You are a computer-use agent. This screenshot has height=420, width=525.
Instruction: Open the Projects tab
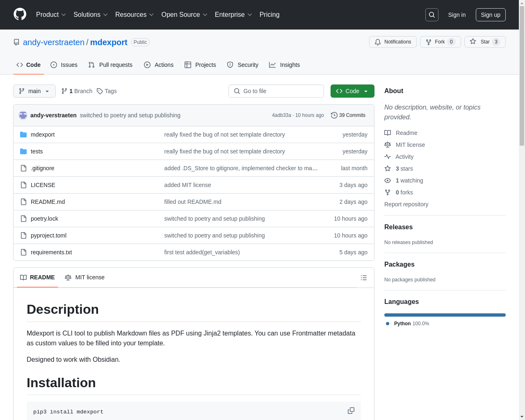click(200, 65)
